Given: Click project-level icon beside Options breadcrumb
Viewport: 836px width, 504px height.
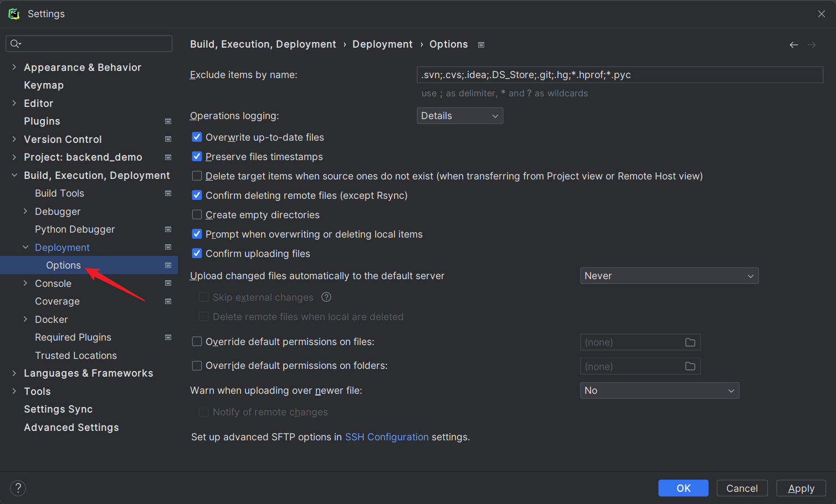Looking at the screenshot, I should coord(481,45).
